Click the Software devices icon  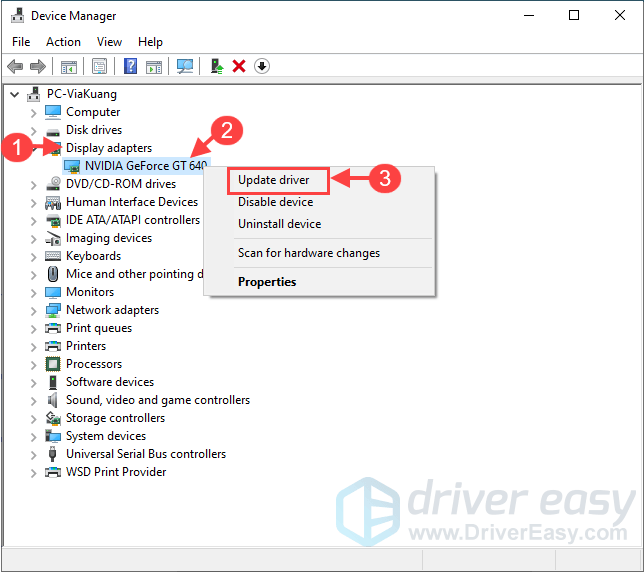(53, 382)
